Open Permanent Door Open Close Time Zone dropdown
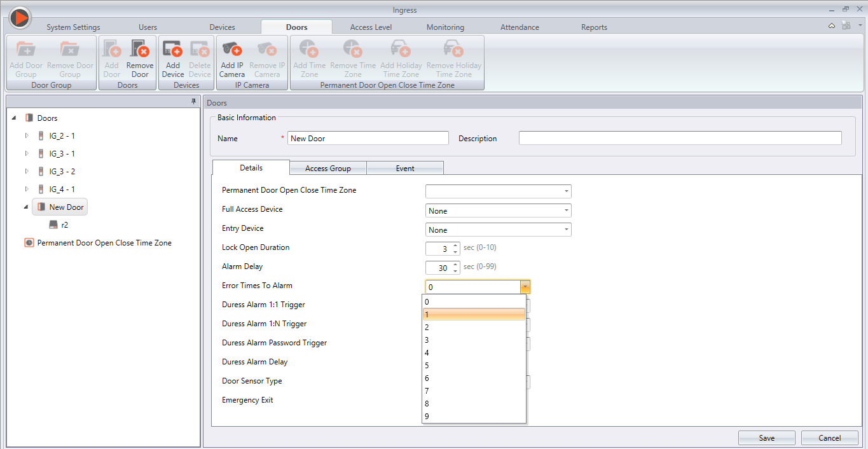Screen dimensions: 868x449 pyautogui.click(x=566, y=191)
